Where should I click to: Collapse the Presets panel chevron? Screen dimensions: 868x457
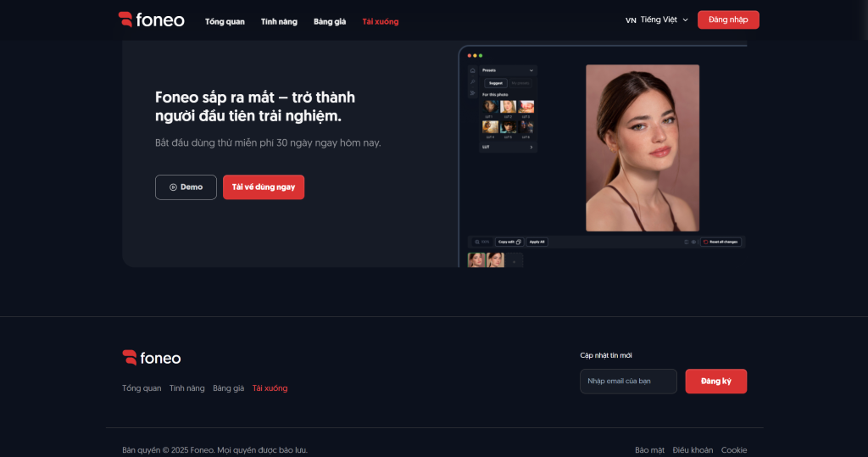pos(531,70)
